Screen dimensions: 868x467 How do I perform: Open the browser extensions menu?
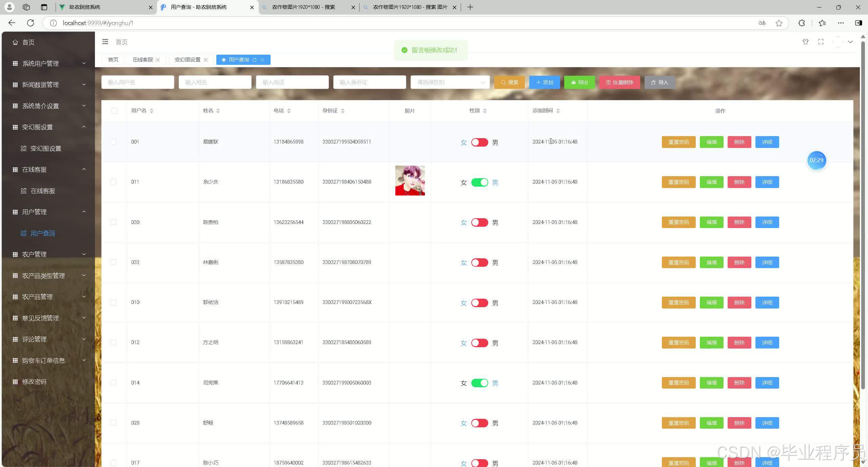(802, 23)
